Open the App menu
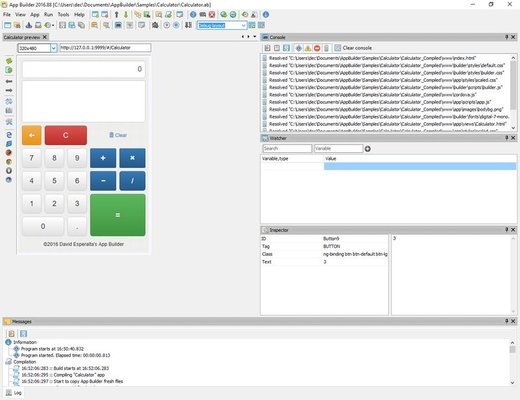520x400 pixels. 35,15
